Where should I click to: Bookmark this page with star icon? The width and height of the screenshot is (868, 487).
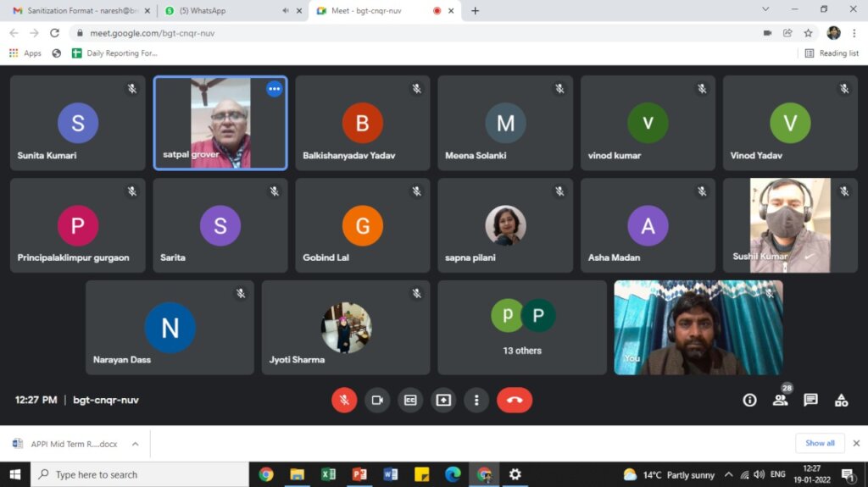808,33
